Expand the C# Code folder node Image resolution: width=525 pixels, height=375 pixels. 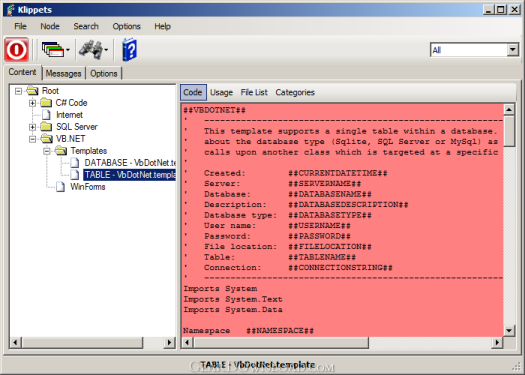point(32,103)
